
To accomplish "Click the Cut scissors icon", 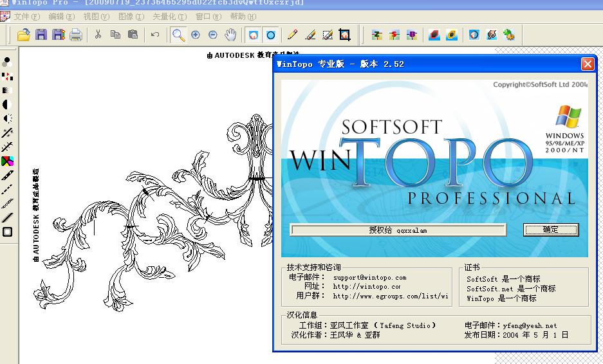I will [98, 35].
